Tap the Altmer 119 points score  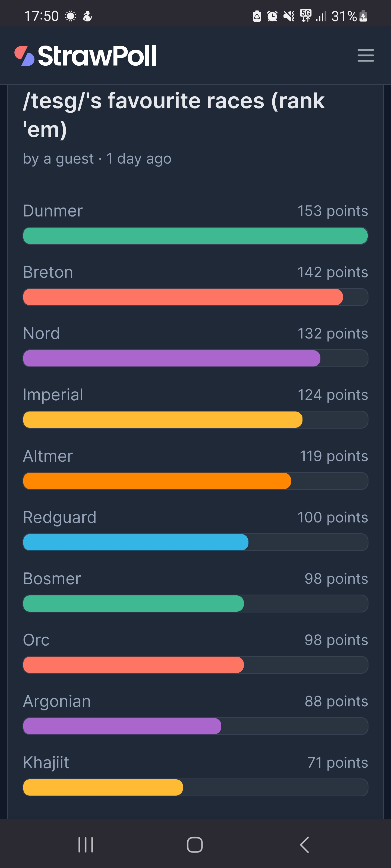click(333, 456)
